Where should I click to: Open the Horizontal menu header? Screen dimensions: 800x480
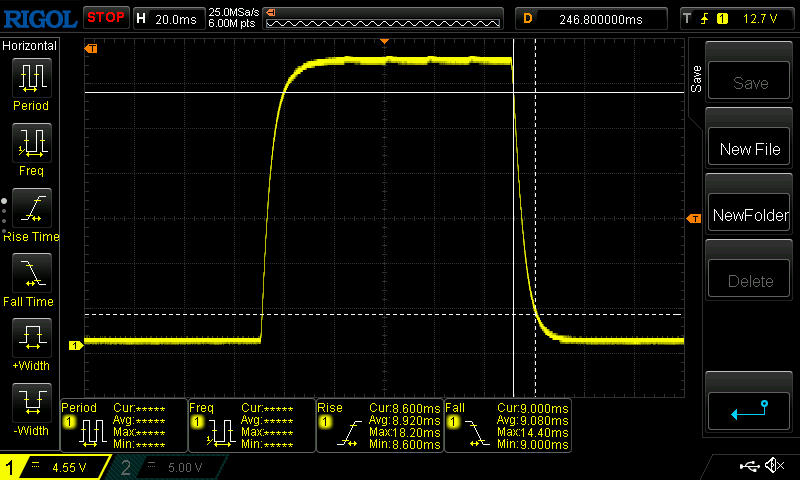(x=30, y=47)
